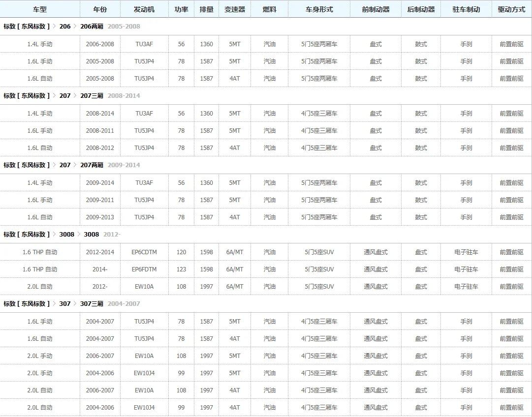Click 2009-2013 year cell in 207两厢
This screenshot has width=532, height=417.
point(100,217)
